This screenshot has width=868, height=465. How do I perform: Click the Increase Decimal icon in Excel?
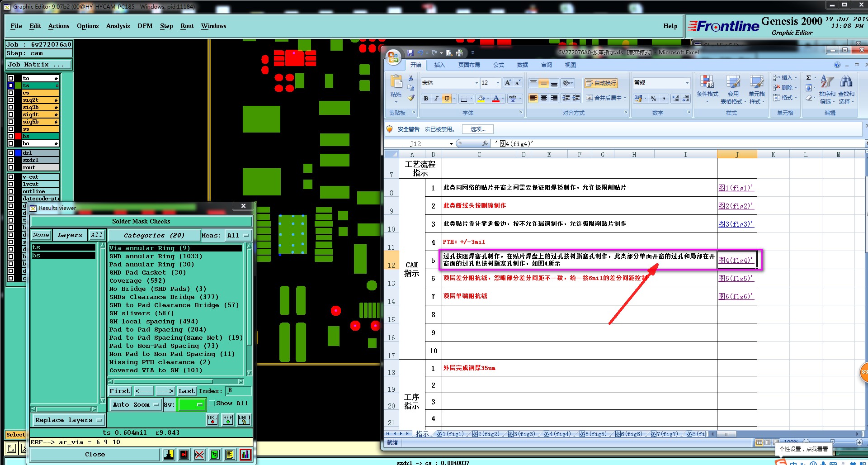point(676,98)
